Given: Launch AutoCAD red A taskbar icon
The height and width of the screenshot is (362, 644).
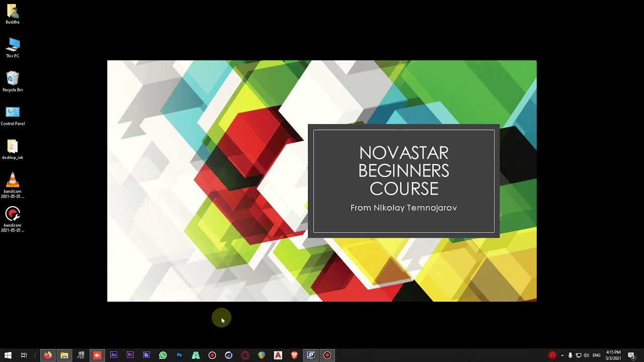Looking at the screenshot, I should click(x=278, y=355).
